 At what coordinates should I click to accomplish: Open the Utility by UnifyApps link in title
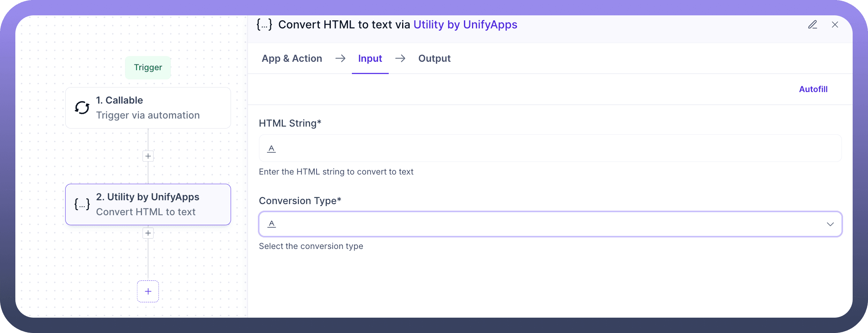(x=465, y=25)
